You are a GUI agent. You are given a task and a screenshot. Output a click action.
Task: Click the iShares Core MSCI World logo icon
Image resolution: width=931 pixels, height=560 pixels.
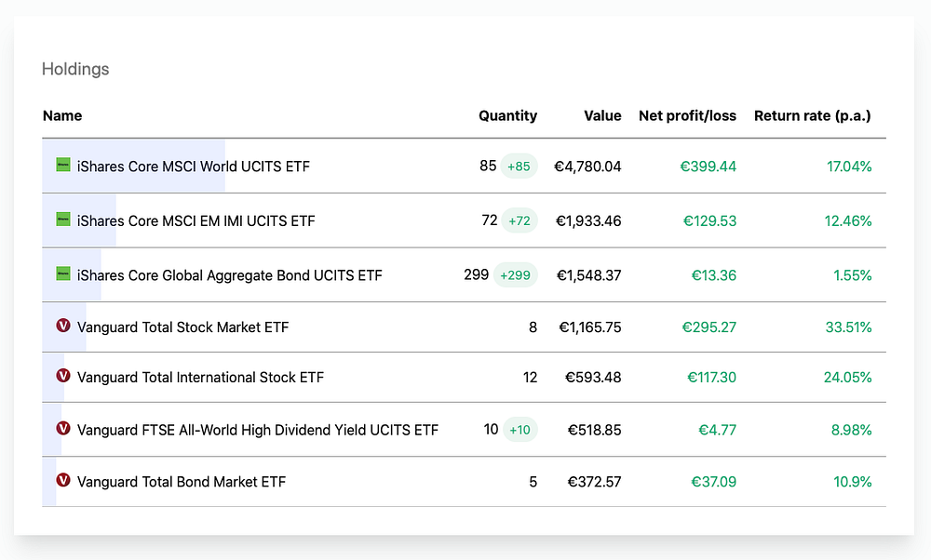(63, 166)
